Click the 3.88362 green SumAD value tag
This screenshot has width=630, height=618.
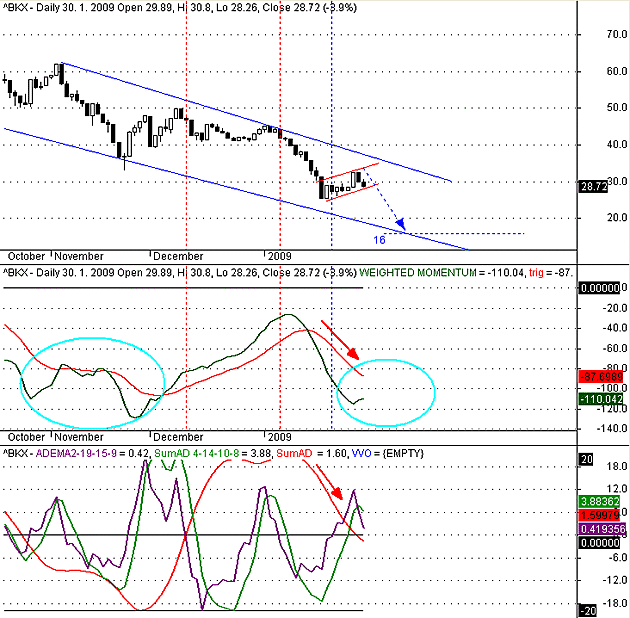599,501
